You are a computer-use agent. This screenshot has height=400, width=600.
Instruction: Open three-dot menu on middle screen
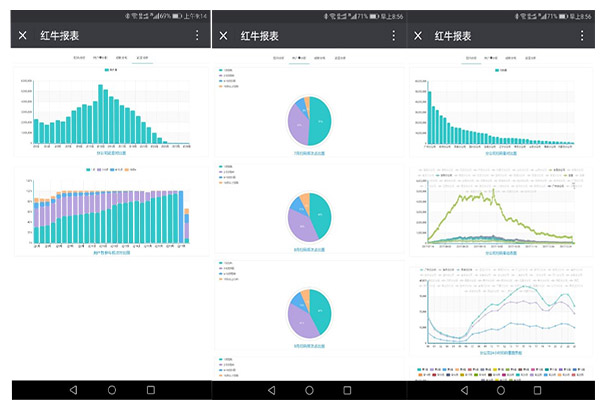pyautogui.click(x=394, y=35)
